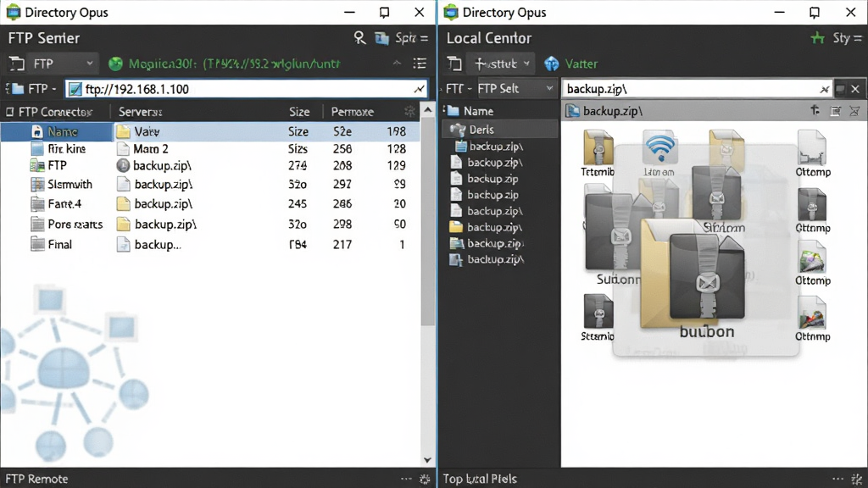Click the blue folder icon beside Spiz
868x488 pixels.
(x=382, y=38)
